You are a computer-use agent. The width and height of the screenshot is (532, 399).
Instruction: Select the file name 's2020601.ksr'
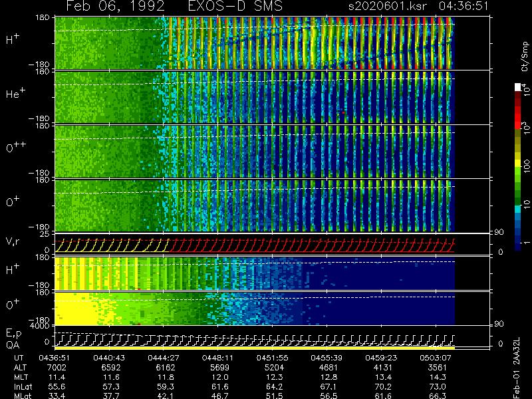pos(388,6)
